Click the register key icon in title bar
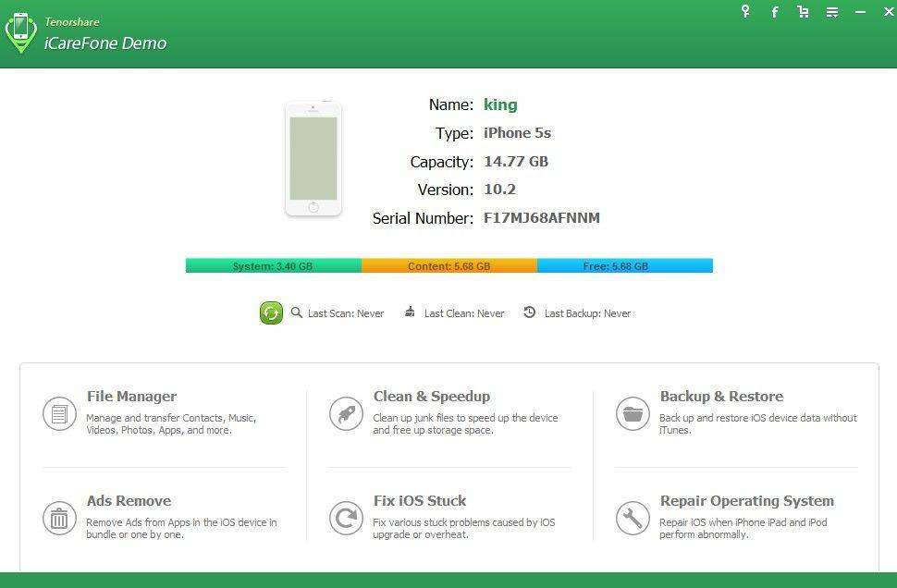The image size is (897, 588). click(745, 11)
